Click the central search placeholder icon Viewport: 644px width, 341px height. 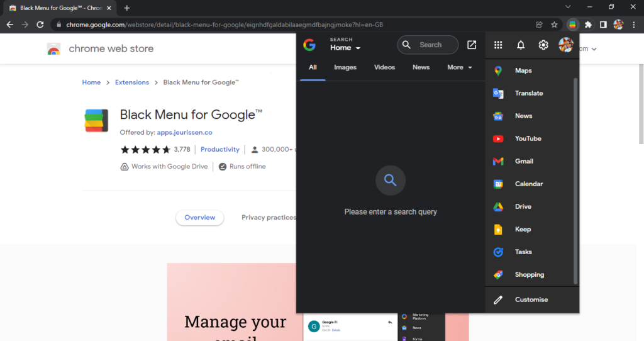tap(390, 181)
